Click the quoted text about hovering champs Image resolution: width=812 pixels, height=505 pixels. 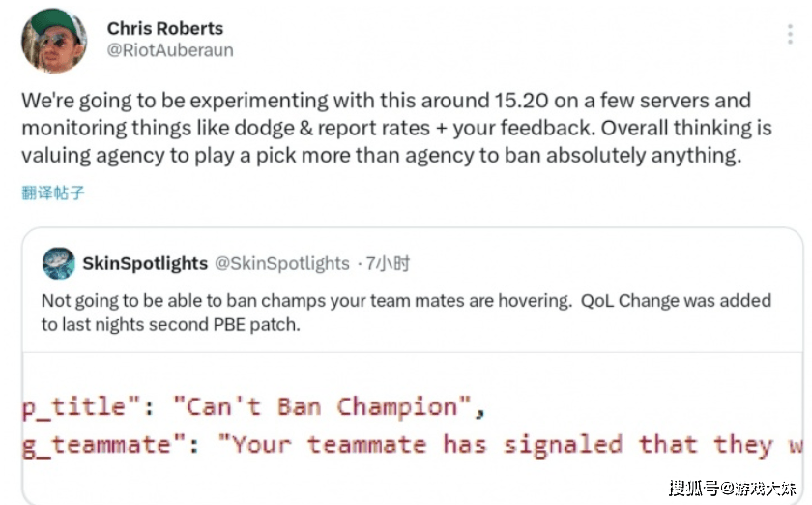pos(406,301)
